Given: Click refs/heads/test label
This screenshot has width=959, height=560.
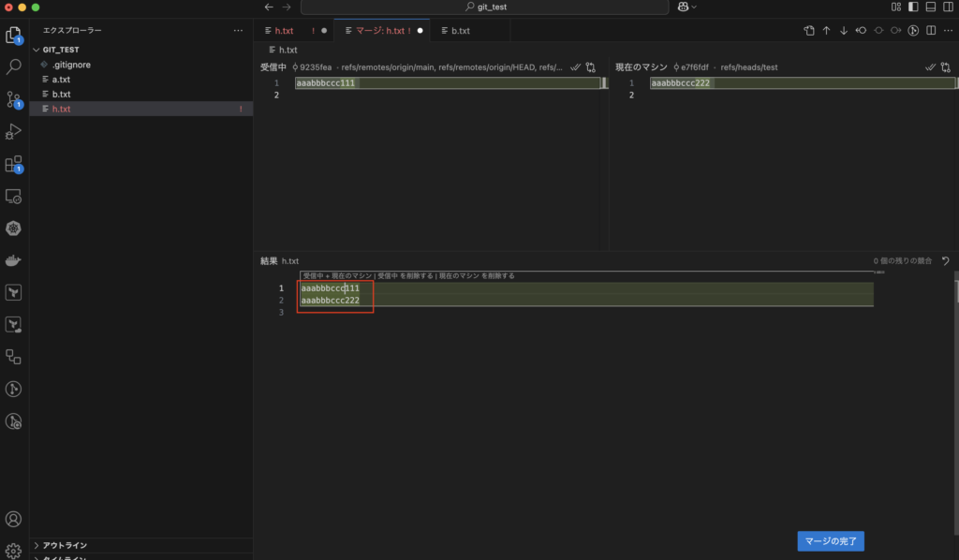Looking at the screenshot, I should tap(748, 67).
